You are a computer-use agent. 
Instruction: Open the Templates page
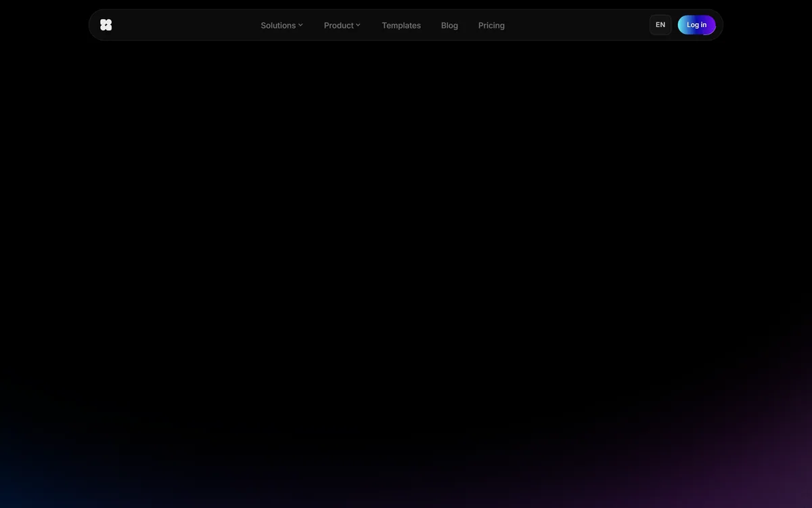coord(401,25)
